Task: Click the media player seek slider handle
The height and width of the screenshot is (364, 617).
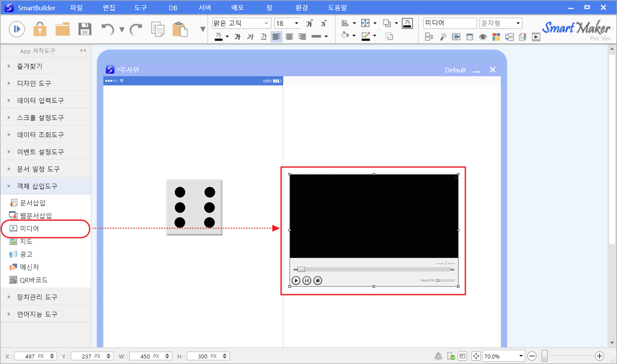Action: [x=301, y=269]
